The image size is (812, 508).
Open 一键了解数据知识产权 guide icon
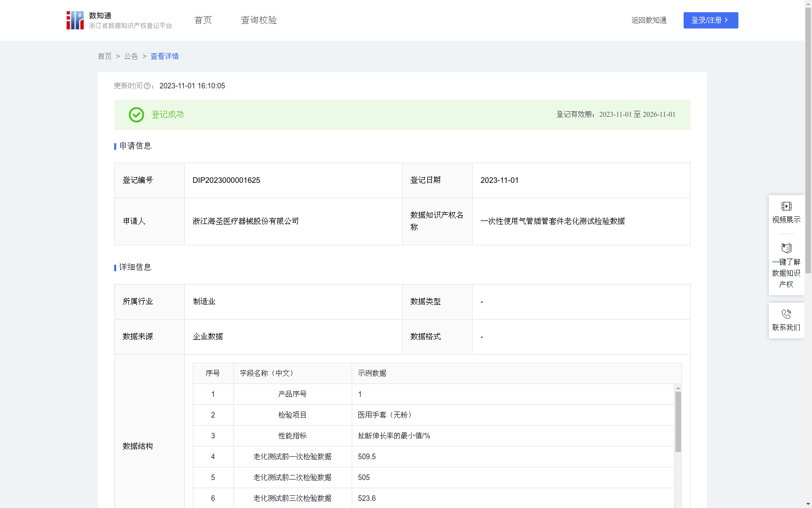tap(786, 248)
